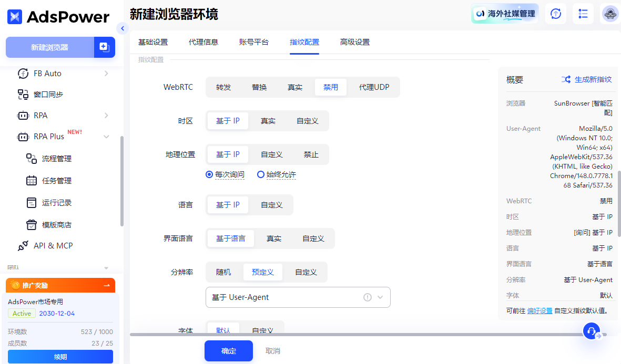Click the 2030-12-04 expiry date
Viewport: 621px width, 364px height.
(x=57, y=314)
